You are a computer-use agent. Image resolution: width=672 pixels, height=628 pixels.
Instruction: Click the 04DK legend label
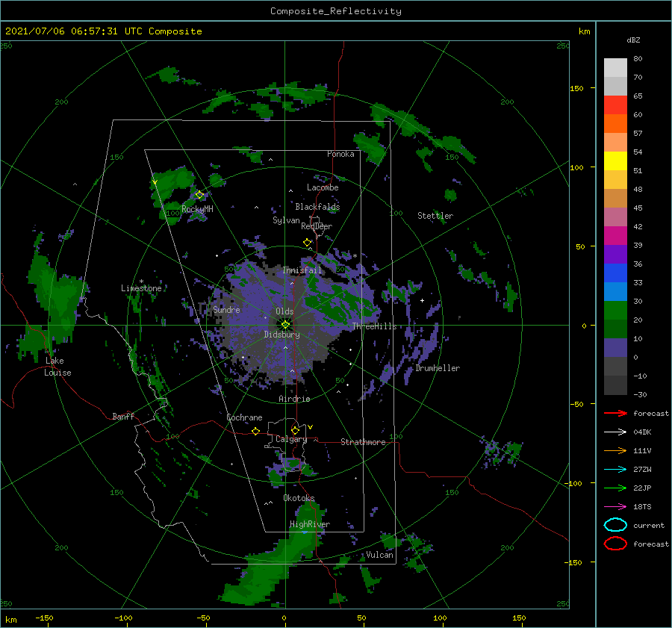click(642, 432)
